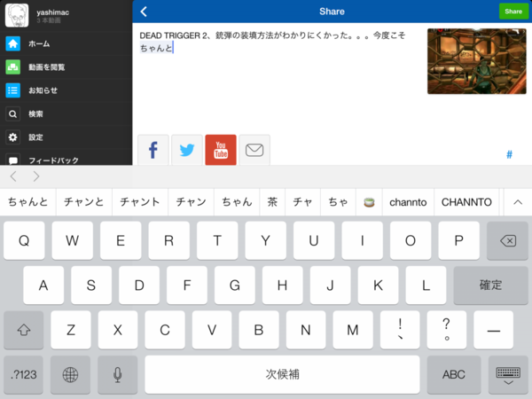Open yashimac profile avatar

(17, 15)
